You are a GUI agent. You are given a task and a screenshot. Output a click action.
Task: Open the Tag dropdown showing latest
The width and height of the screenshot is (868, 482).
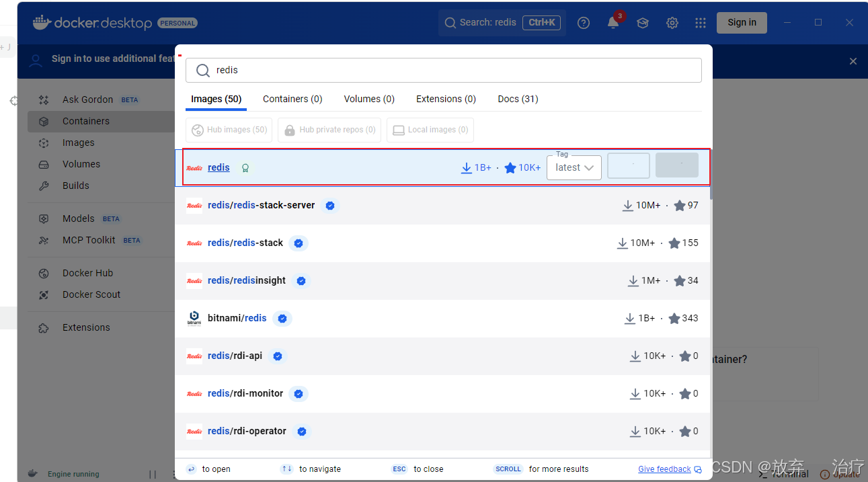click(x=574, y=167)
